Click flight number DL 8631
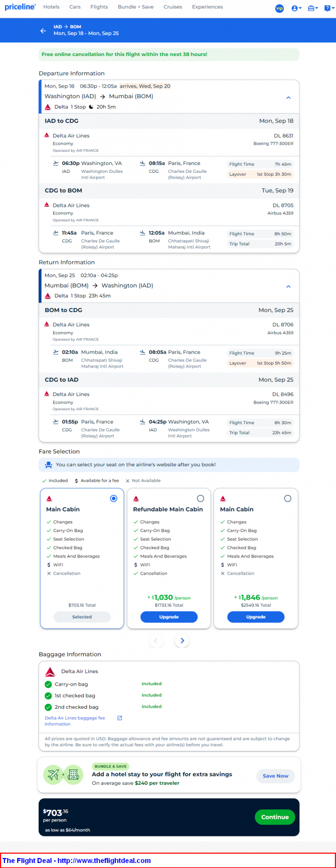 click(283, 136)
